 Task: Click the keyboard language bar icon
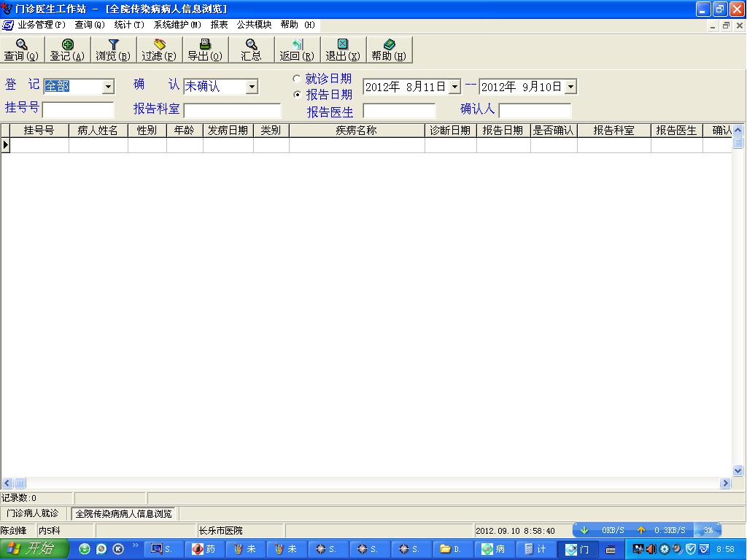[611, 550]
